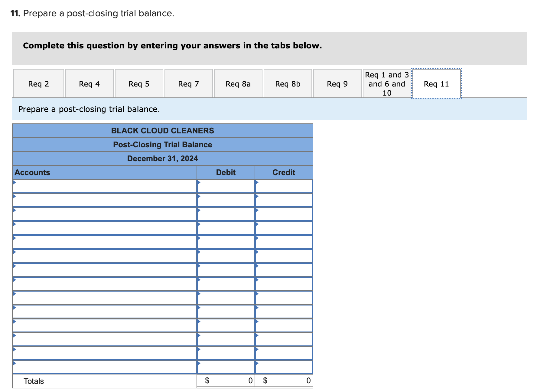Select the Req 5 tab
The height and width of the screenshot is (392, 534).
click(139, 83)
